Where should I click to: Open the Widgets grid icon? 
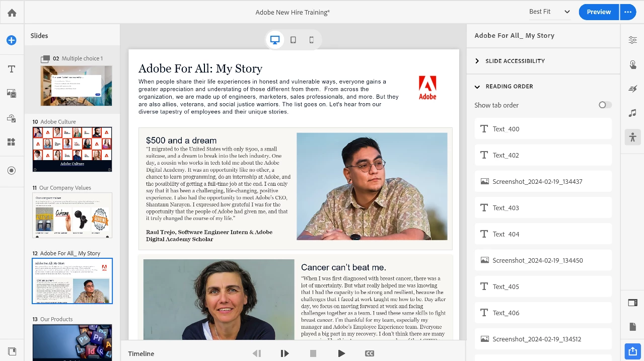[12, 142]
